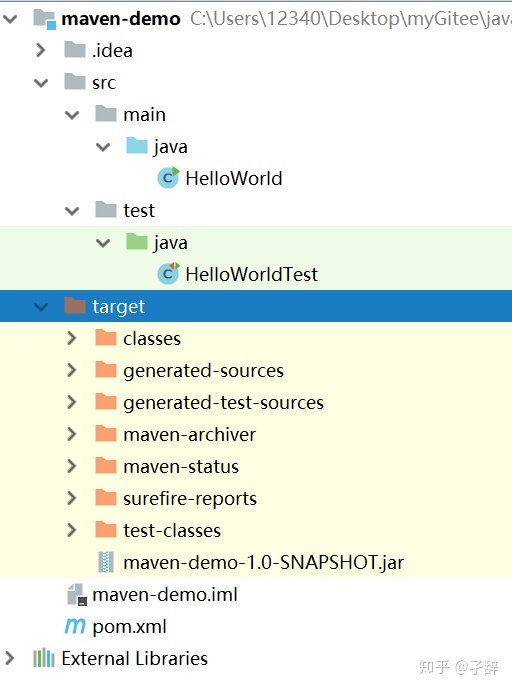Expand the External Libraries node
This screenshot has height=689, width=512.
[10, 658]
